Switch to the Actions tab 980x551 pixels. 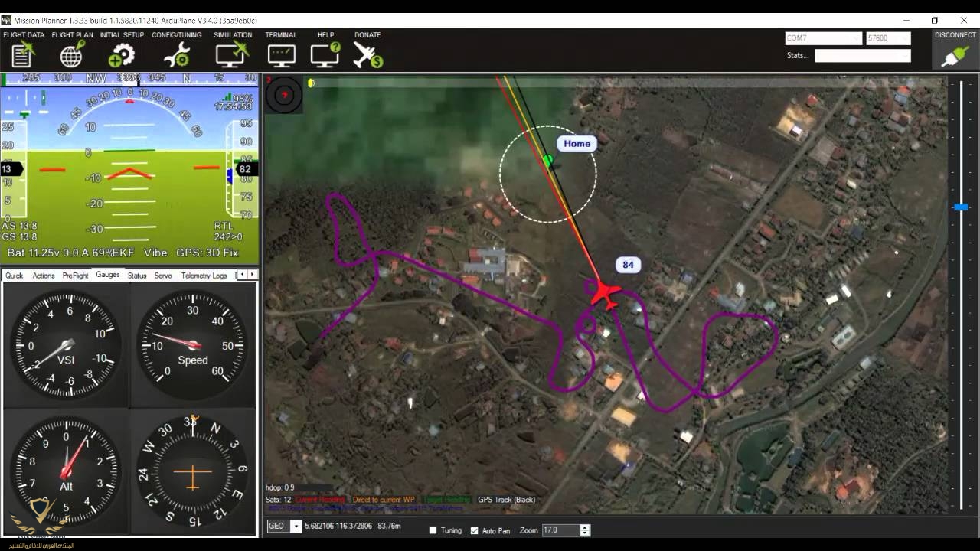43,275
